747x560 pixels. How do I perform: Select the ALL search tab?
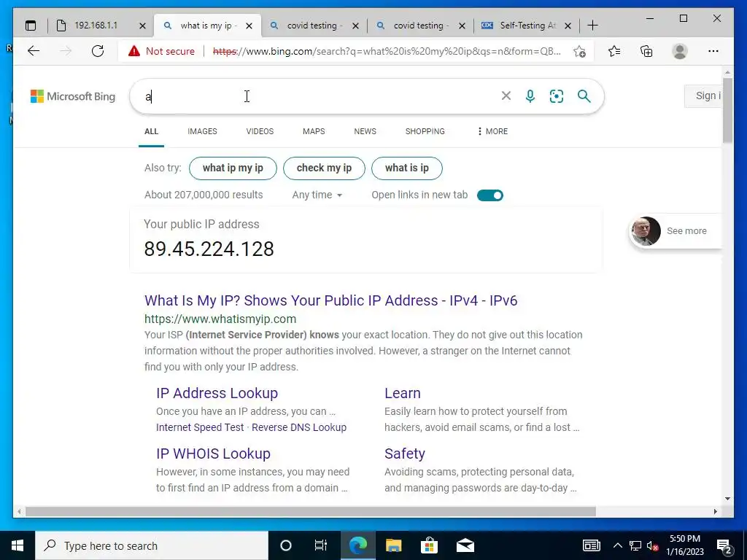coord(152,131)
